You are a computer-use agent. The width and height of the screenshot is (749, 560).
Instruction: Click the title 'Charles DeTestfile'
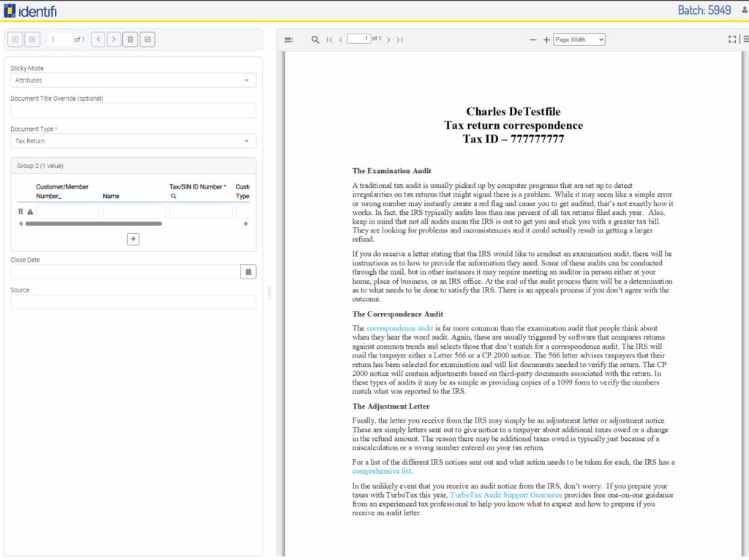point(513,111)
